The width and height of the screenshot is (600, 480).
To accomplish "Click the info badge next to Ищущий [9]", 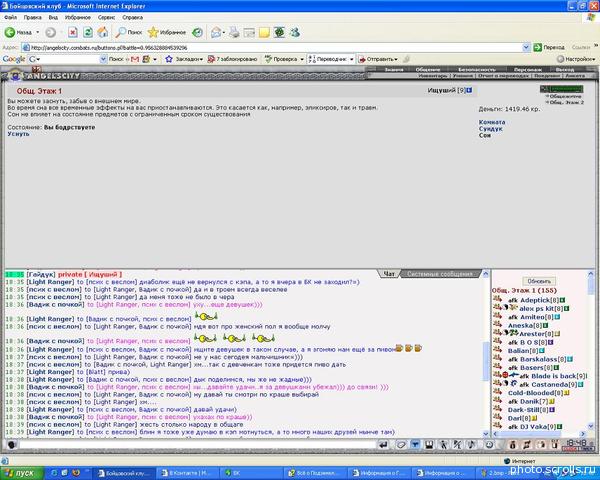I will 470,90.
